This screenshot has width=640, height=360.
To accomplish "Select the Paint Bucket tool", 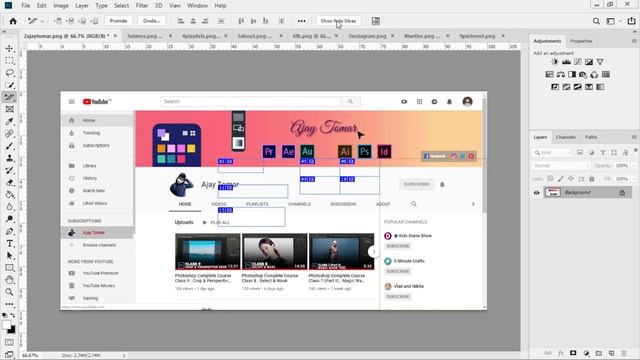I will pyautogui.click(x=9, y=195).
